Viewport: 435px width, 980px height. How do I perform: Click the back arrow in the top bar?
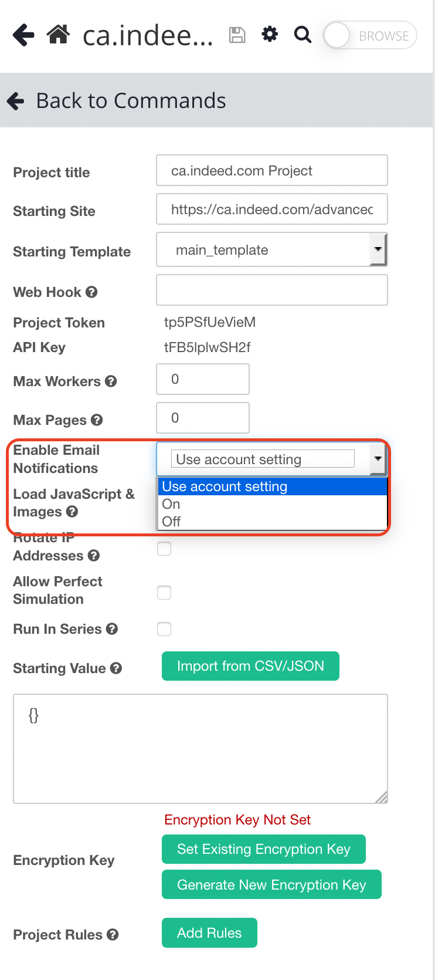tap(23, 35)
